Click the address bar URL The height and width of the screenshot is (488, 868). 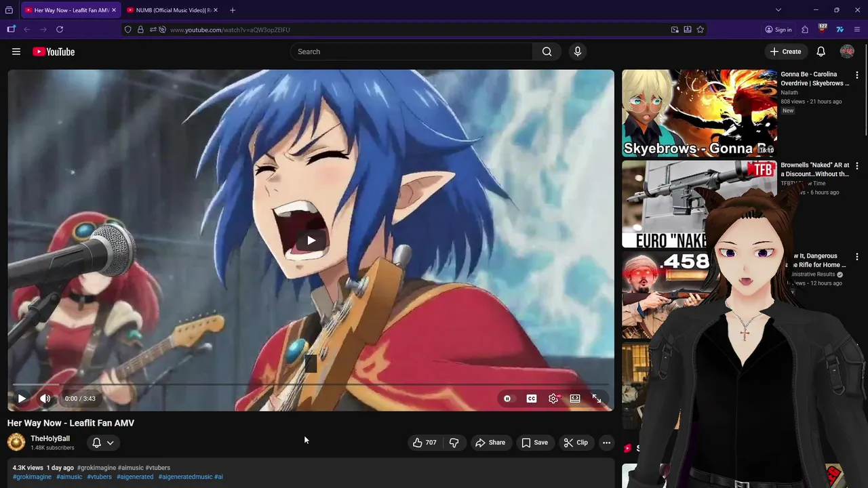[230, 30]
